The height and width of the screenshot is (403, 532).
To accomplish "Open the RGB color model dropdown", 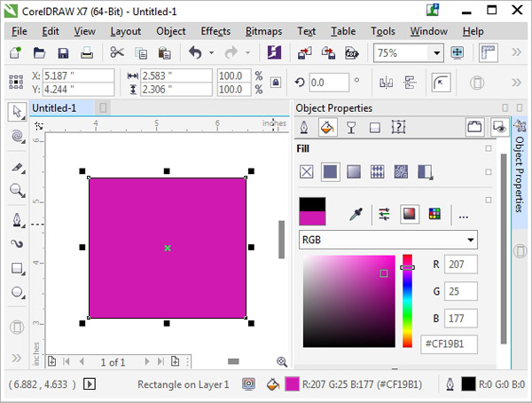I will [x=388, y=240].
